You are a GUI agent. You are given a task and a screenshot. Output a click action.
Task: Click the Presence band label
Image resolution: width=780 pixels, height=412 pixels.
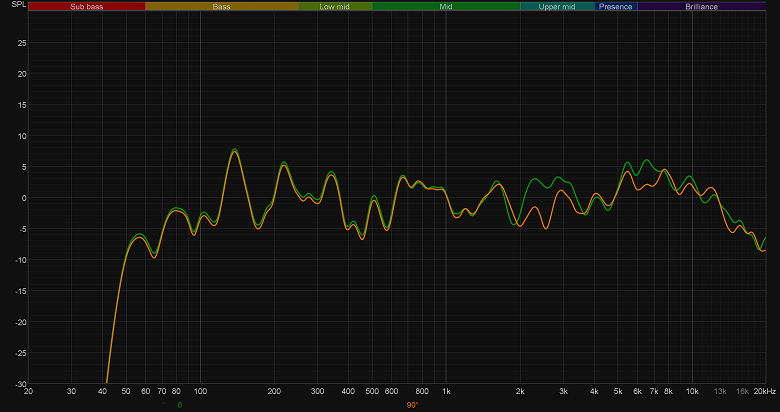pos(616,6)
